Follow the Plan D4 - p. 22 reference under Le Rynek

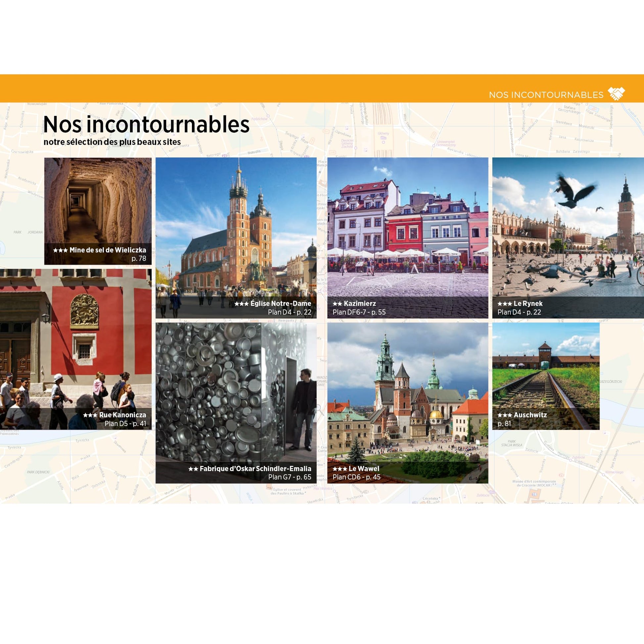(519, 313)
